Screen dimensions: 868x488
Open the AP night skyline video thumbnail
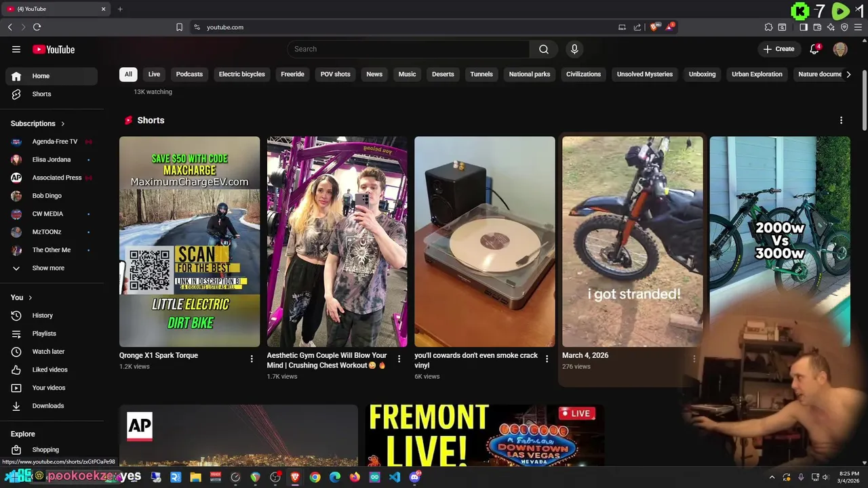[x=239, y=435]
